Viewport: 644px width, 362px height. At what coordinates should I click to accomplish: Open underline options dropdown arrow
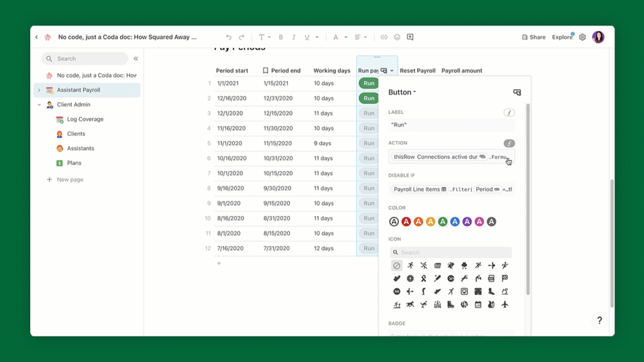(x=317, y=37)
